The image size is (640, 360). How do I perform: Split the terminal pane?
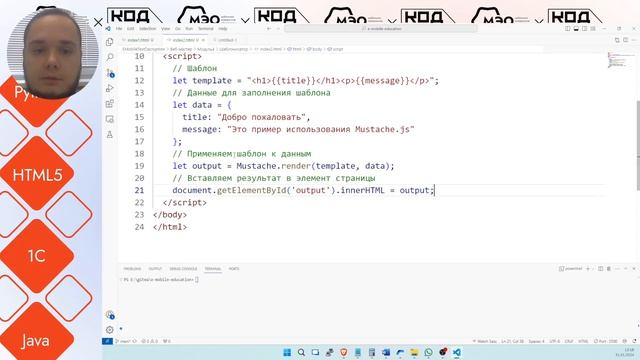point(600,269)
